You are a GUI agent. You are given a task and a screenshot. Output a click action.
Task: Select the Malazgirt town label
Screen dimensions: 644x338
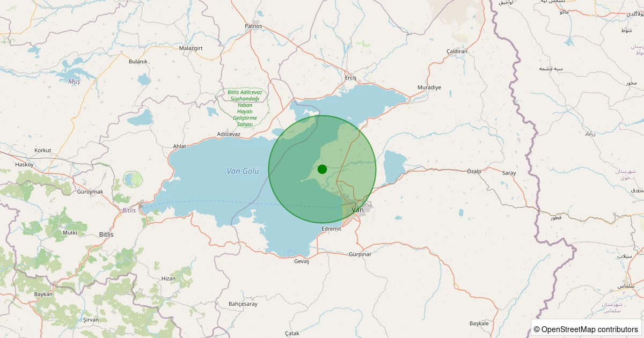coord(191,48)
